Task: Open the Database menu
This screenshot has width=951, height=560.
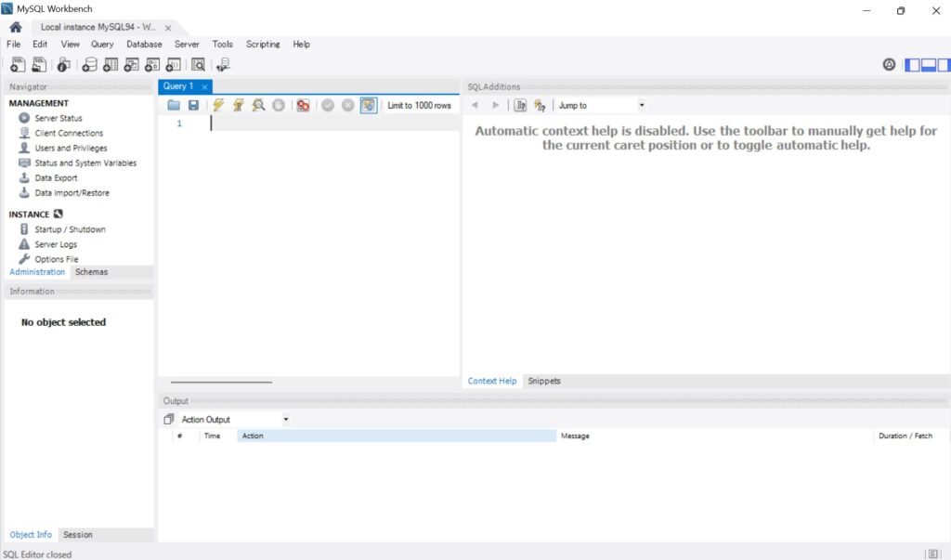Action: [x=144, y=45]
